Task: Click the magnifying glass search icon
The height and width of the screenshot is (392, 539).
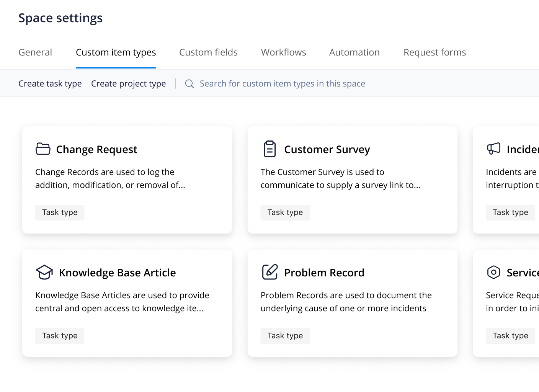Action: pyautogui.click(x=189, y=83)
